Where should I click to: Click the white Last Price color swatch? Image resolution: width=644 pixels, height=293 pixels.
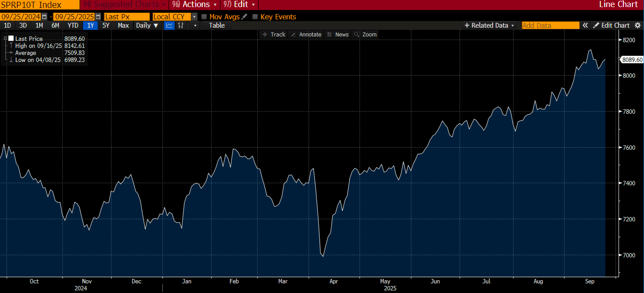11,38
